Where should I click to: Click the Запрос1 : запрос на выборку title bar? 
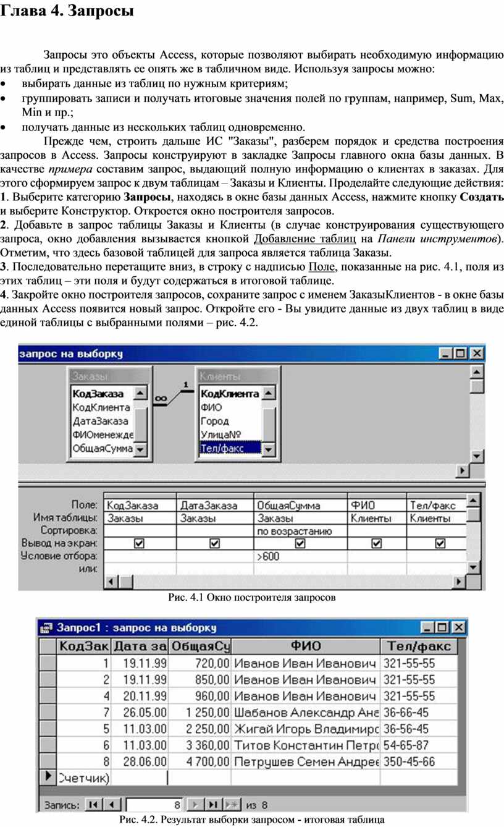(253, 628)
